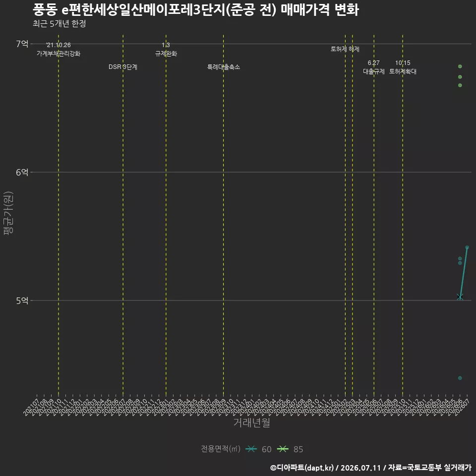Click the '5억' y-axis label

[x=22, y=300]
